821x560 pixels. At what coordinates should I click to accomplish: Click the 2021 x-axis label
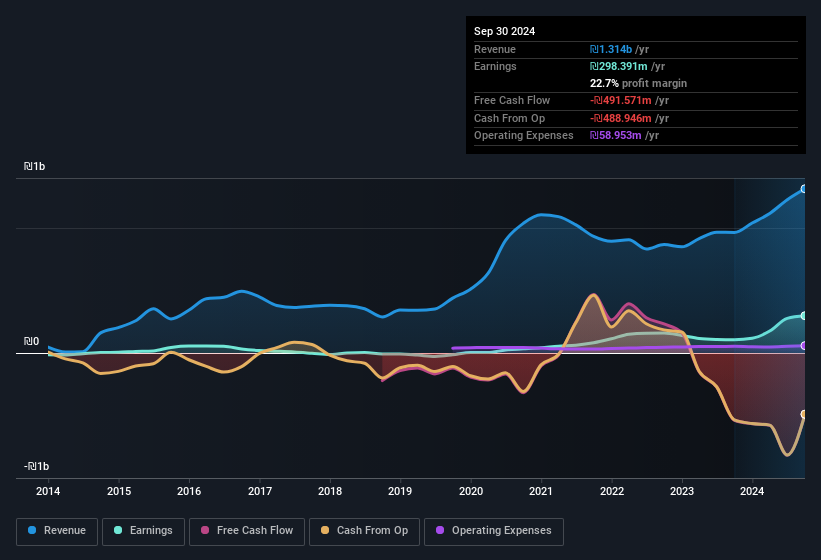[x=541, y=491]
